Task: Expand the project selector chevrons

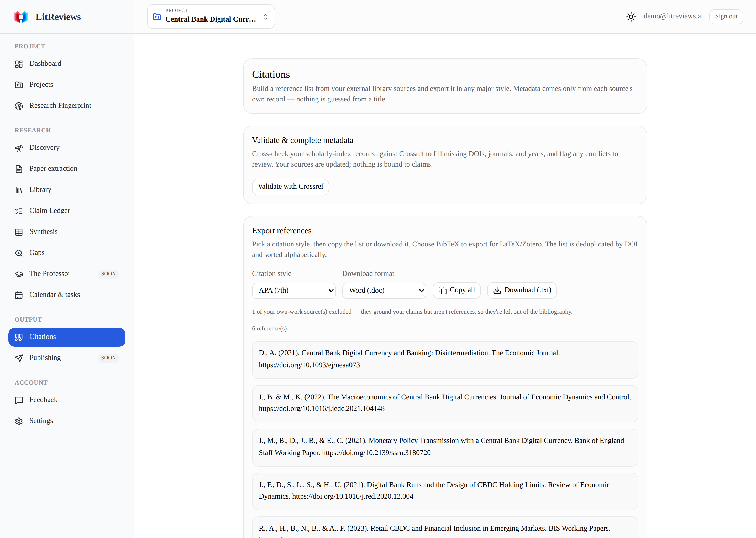Action: coord(265,17)
